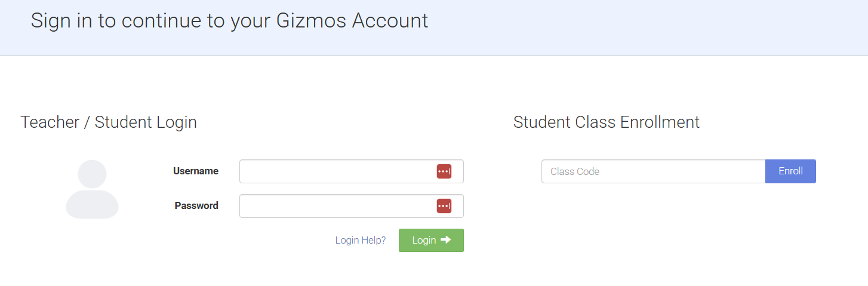The width and height of the screenshot is (868, 286).
Task: Open the Login Help? link
Action: tap(361, 240)
